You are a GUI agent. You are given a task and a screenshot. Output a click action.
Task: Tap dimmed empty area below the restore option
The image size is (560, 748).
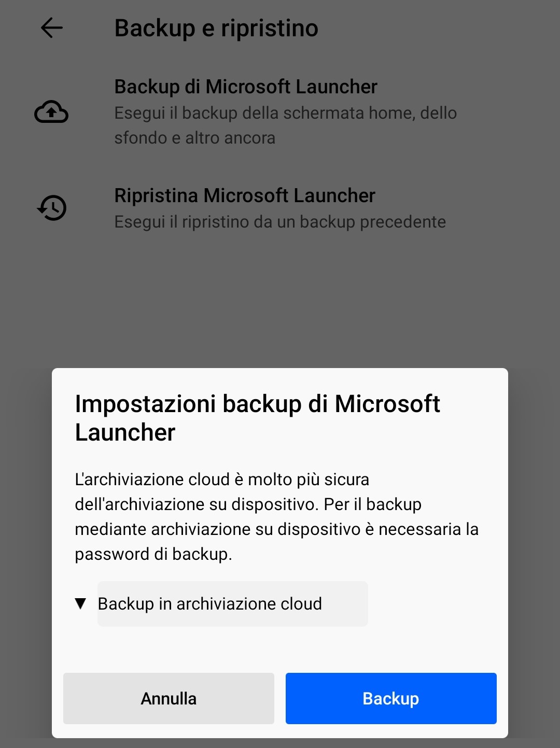[x=280, y=301]
